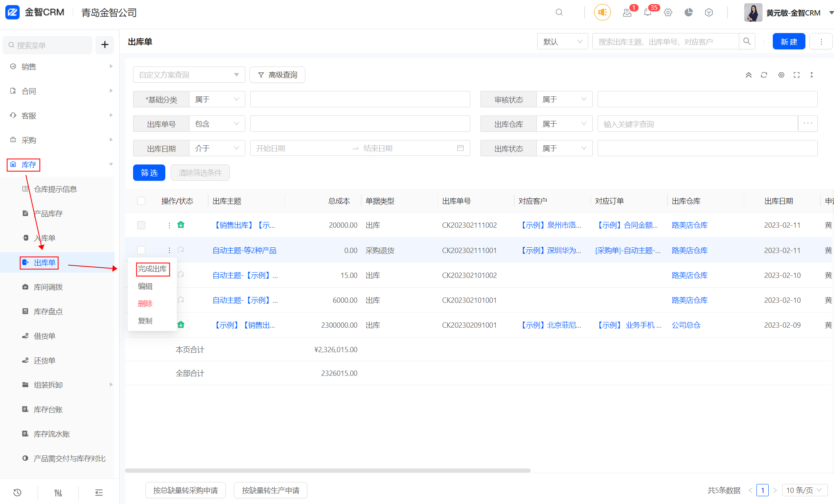
Task: Collapse sidebar using the menu fold icon
Action: (x=99, y=493)
